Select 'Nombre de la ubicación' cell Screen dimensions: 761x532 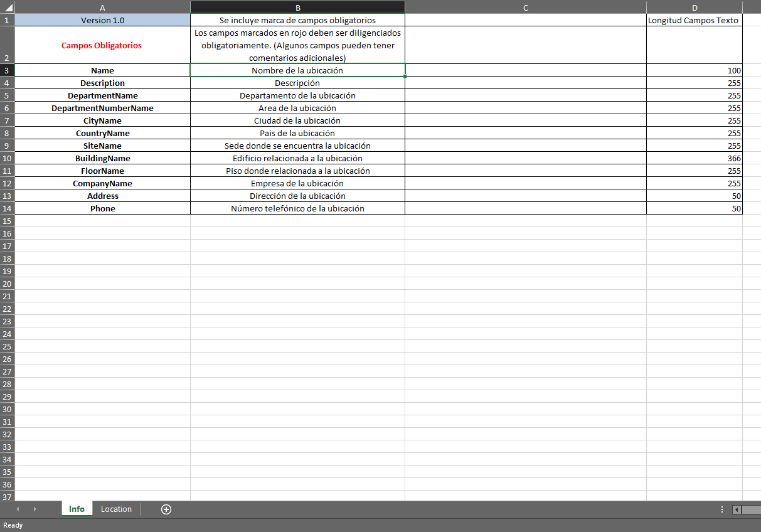click(297, 70)
